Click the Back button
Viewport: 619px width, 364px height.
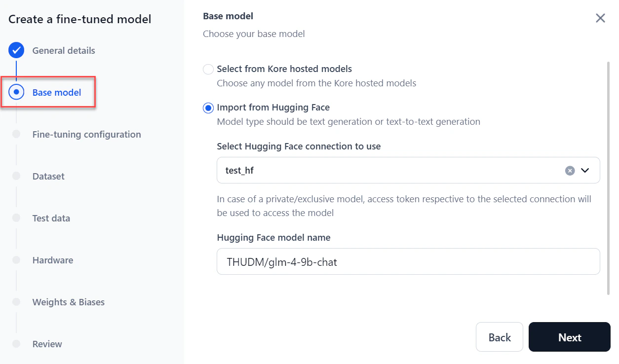pyautogui.click(x=499, y=337)
